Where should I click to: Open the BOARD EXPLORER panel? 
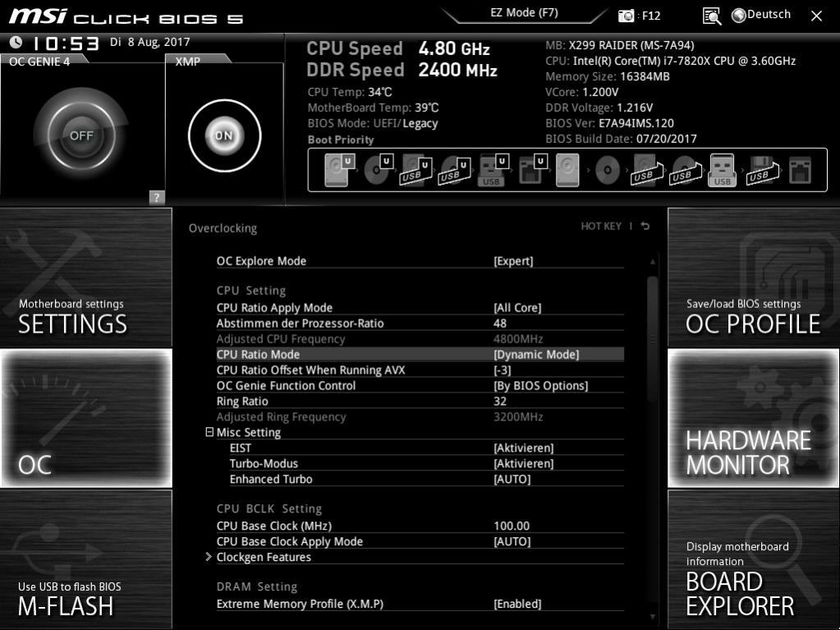pyautogui.click(x=754, y=559)
